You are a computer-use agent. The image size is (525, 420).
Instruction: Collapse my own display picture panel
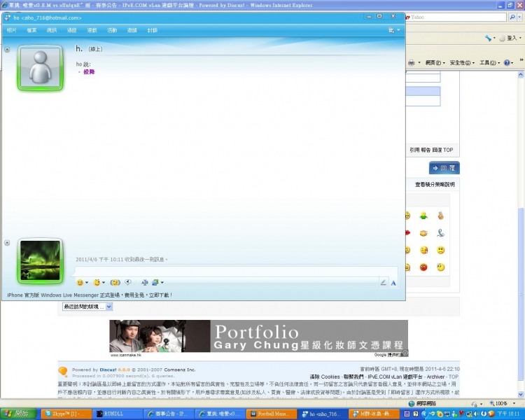[7, 242]
